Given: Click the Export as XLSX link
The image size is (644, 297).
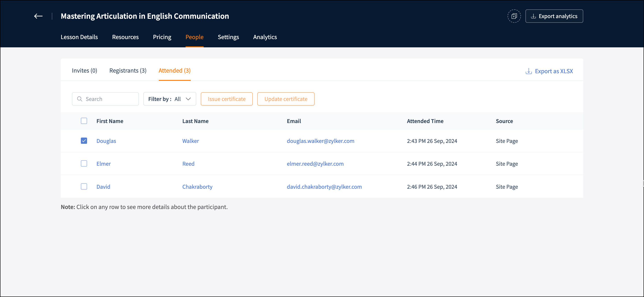Looking at the screenshot, I should point(554,71).
